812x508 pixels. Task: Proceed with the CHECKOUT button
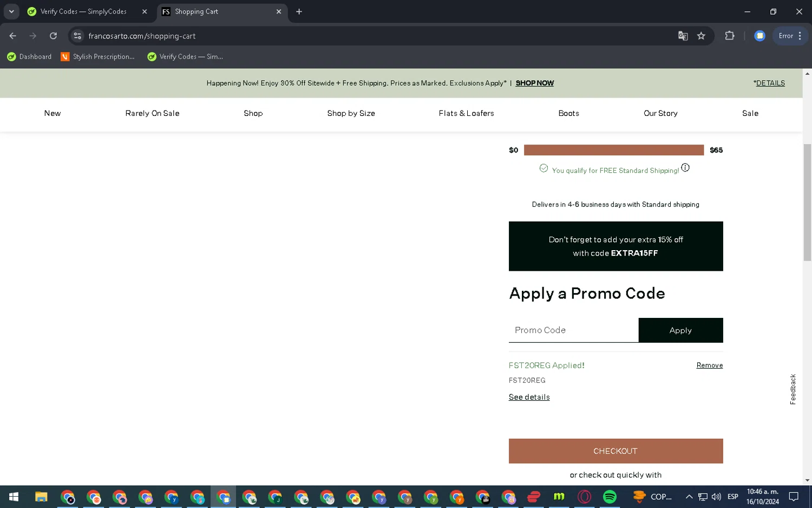615,451
